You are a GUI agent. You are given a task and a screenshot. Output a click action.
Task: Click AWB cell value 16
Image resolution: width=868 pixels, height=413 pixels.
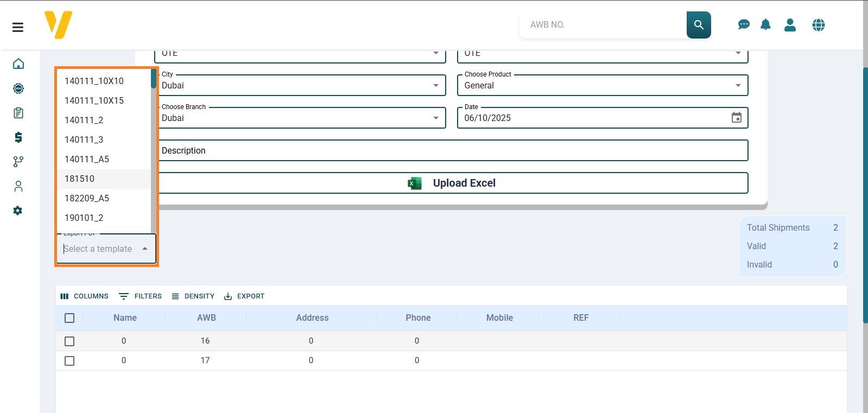click(205, 341)
